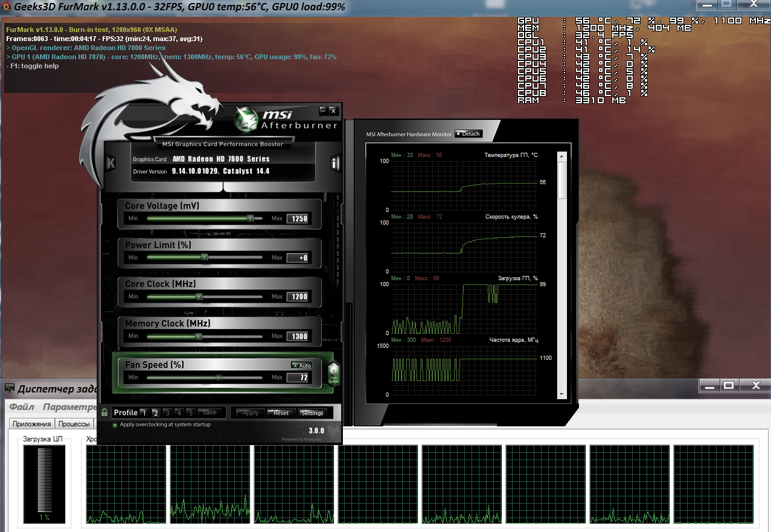Open Kombustor with the K side button
The image size is (771, 532).
click(x=110, y=162)
